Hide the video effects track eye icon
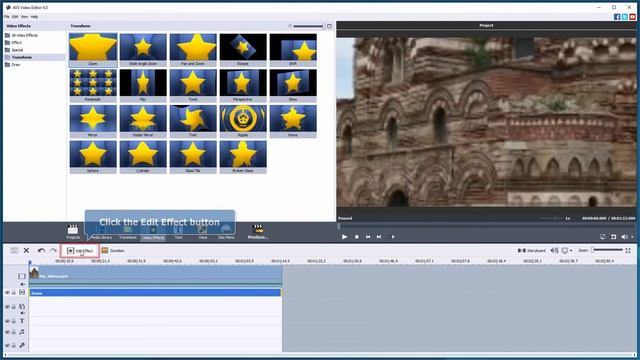The image size is (640, 360). (x=7, y=293)
